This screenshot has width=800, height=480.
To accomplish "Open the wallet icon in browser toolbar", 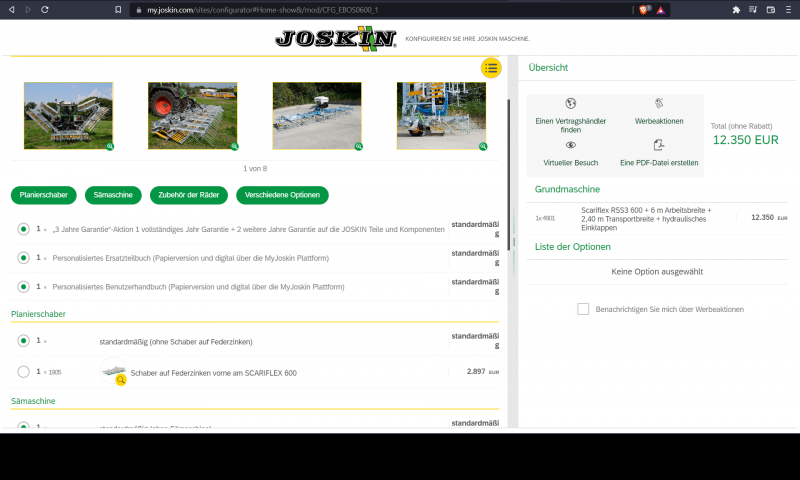I will (x=770, y=10).
